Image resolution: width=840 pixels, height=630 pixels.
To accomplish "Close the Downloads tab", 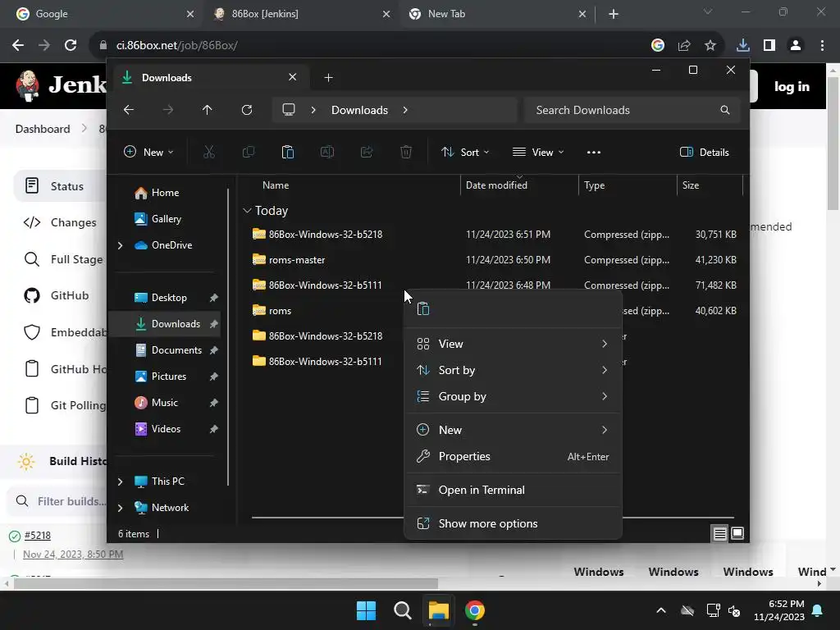I will [x=293, y=77].
